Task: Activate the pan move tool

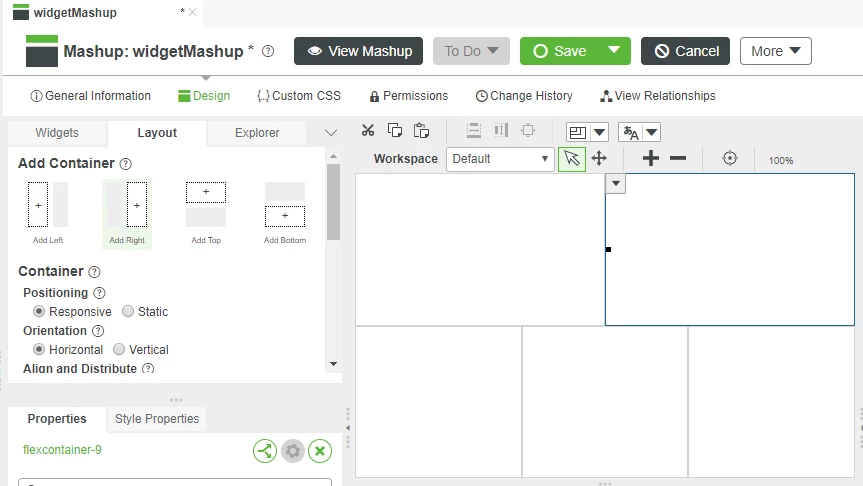Action: [599, 159]
